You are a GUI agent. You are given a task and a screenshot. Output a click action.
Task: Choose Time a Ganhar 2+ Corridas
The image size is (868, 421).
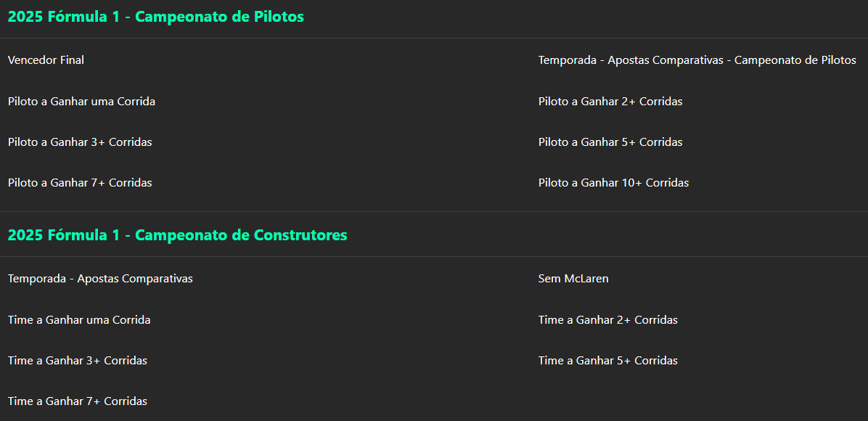pyautogui.click(x=607, y=320)
